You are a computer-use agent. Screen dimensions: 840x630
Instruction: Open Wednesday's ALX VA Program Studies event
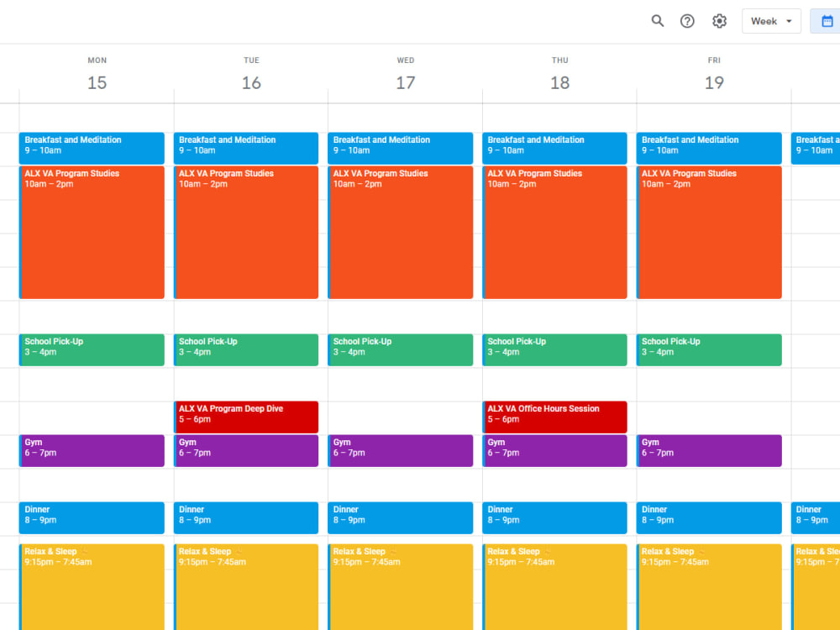[x=400, y=233]
